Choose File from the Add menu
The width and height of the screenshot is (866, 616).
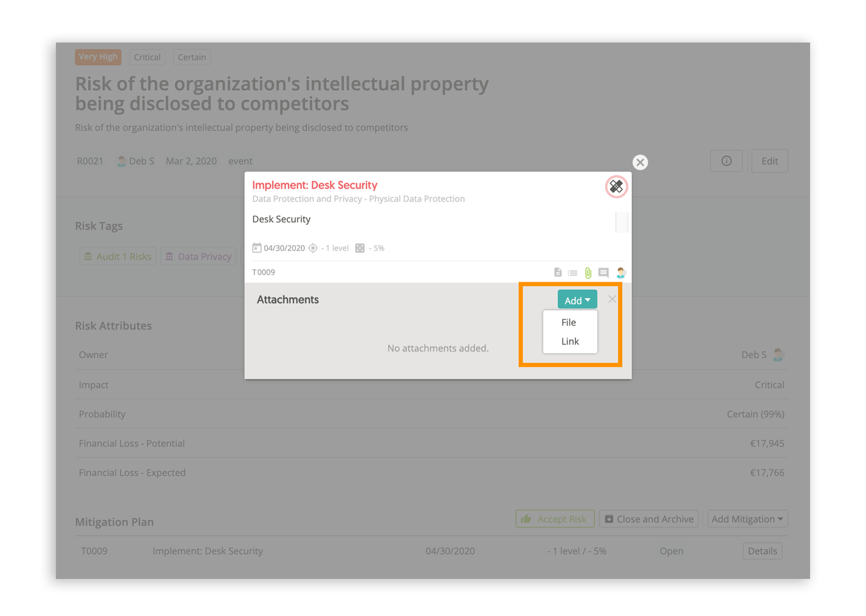click(569, 322)
